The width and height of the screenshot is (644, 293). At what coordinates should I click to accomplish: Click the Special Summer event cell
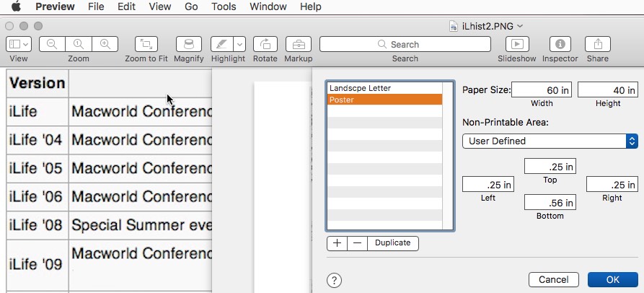[141, 225]
